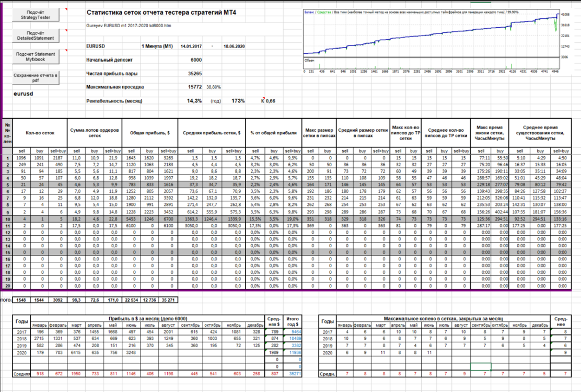Select max drawdown value 15772
This screenshot has height=392, width=581.
click(x=194, y=87)
